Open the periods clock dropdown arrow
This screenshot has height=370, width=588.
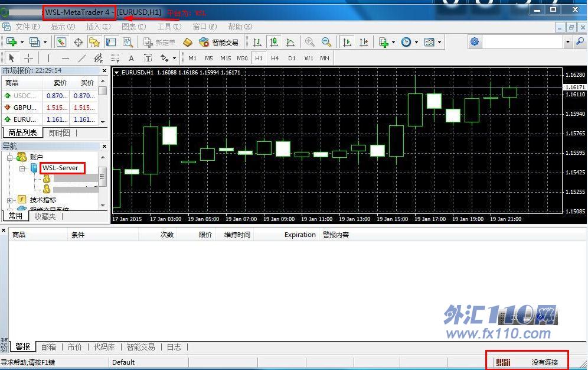tap(417, 43)
